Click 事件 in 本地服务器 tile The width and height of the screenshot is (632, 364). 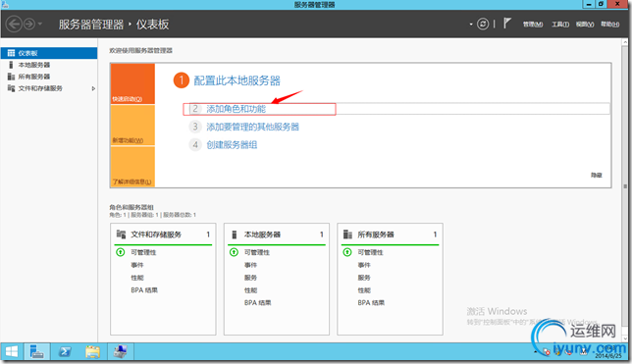point(250,265)
